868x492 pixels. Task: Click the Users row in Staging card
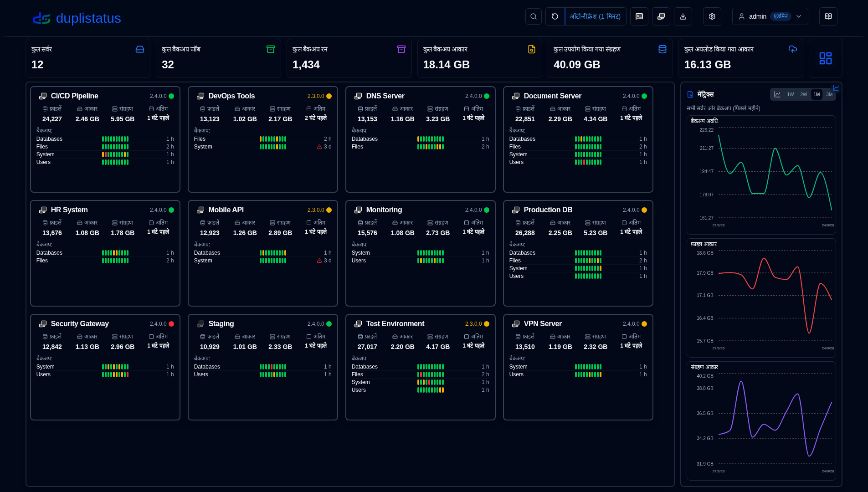click(x=262, y=374)
